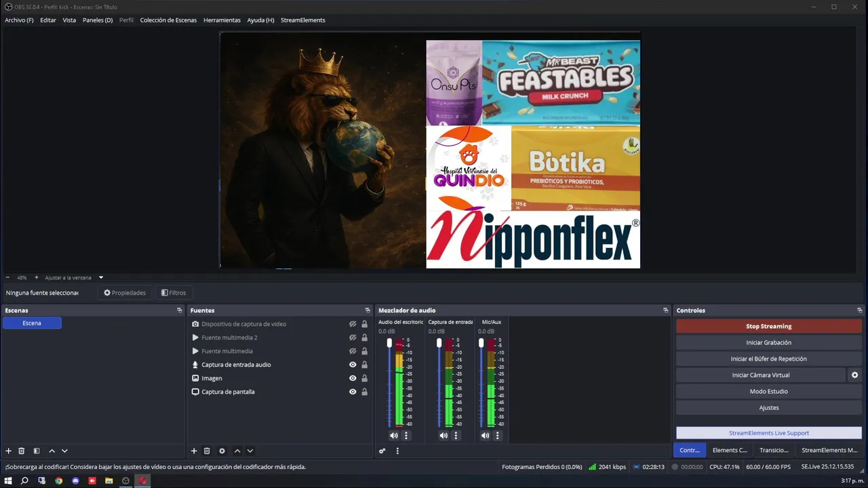Open Captura de entrada options dots
The image size is (868, 488).
[456, 435]
